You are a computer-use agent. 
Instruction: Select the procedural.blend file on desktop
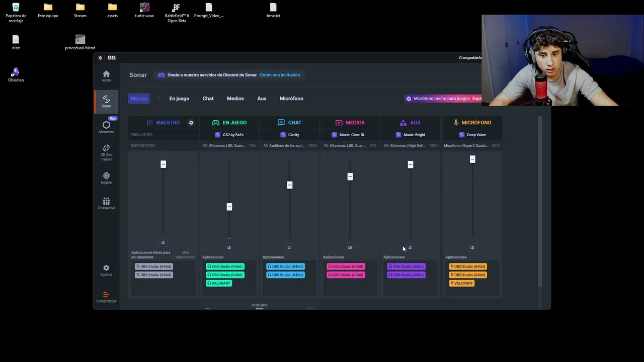point(80,42)
